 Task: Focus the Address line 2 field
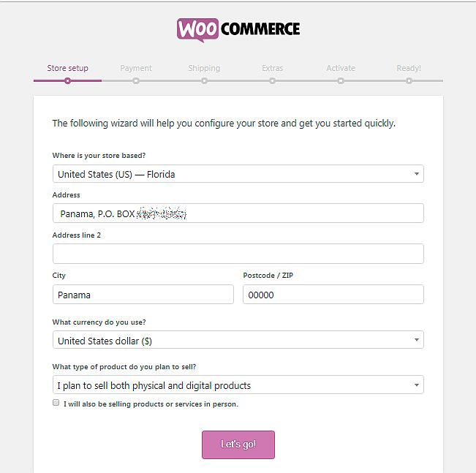point(238,254)
